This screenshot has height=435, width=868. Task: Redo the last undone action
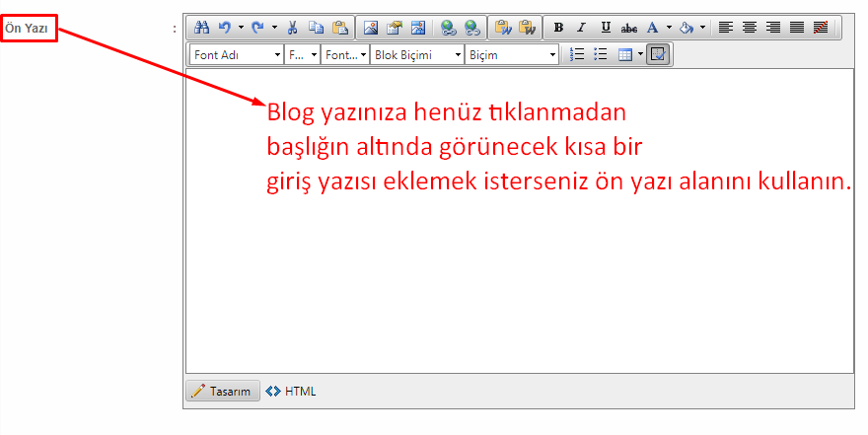pos(257,27)
